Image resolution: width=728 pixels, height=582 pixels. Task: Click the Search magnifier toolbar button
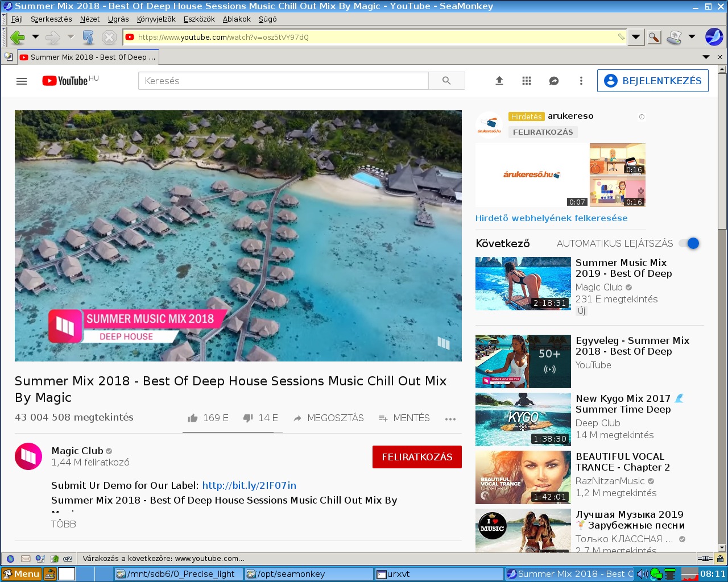coord(654,38)
